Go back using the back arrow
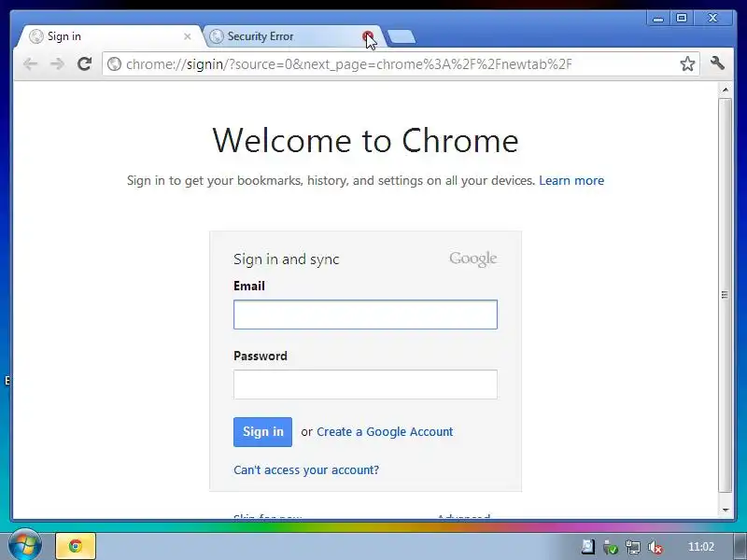 [x=30, y=63]
